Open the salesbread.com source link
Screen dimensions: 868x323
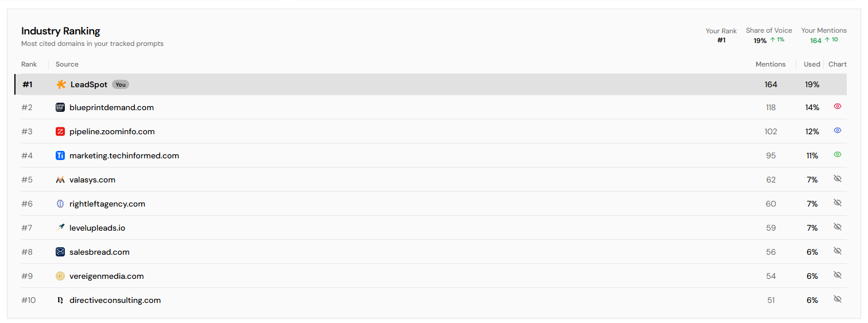pos(99,252)
